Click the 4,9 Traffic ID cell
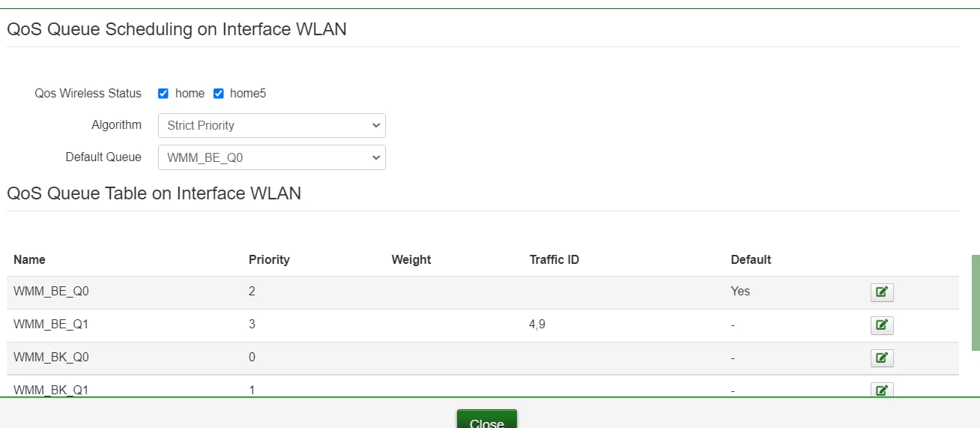This screenshot has height=428, width=980. 537,325
